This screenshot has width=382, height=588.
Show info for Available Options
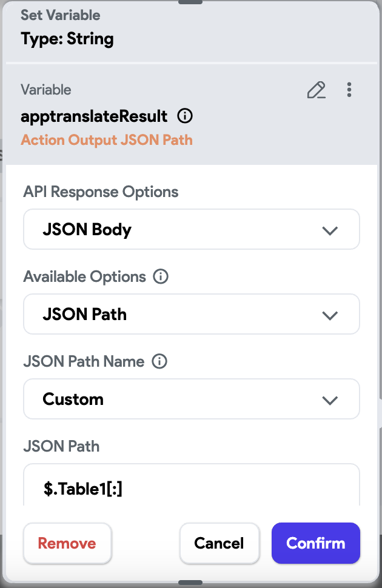161,276
